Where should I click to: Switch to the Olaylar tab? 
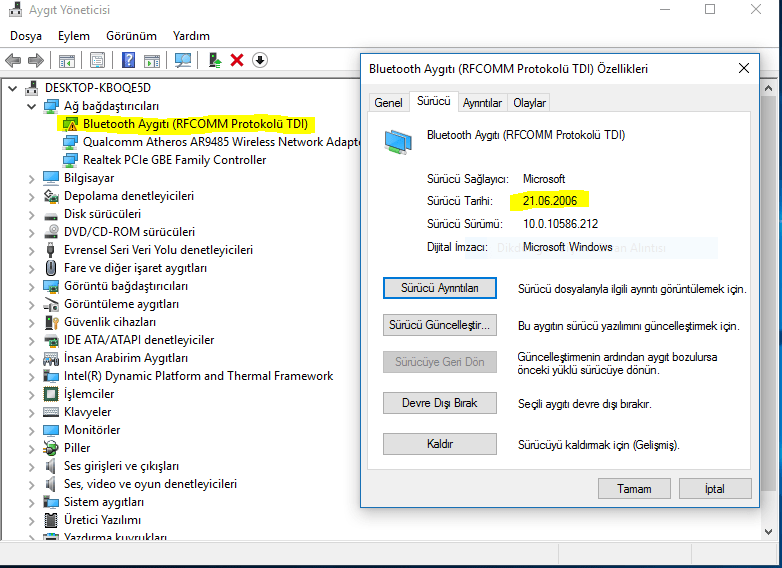click(529, 103)
